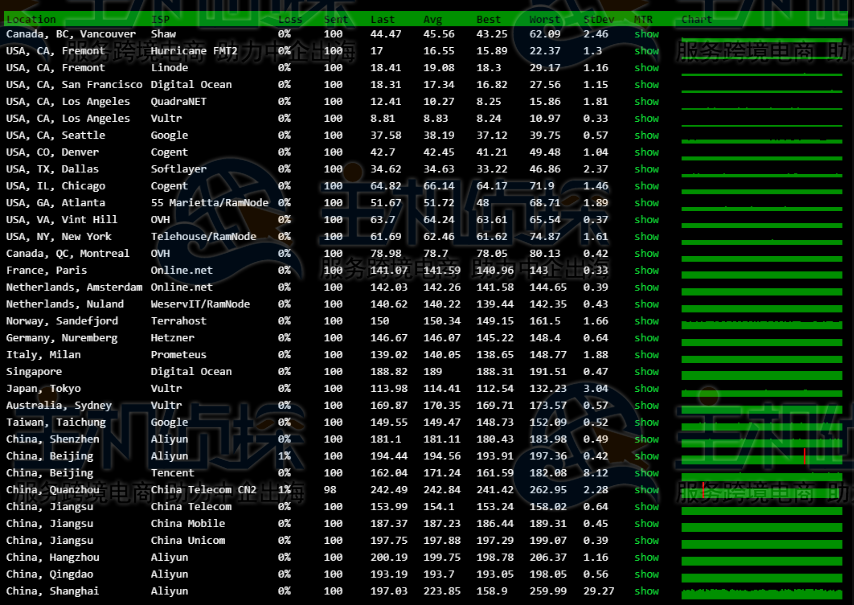Click the latency chart bar for Beijing Aliyun
The image size is (854, 605).
pos(762,457)
